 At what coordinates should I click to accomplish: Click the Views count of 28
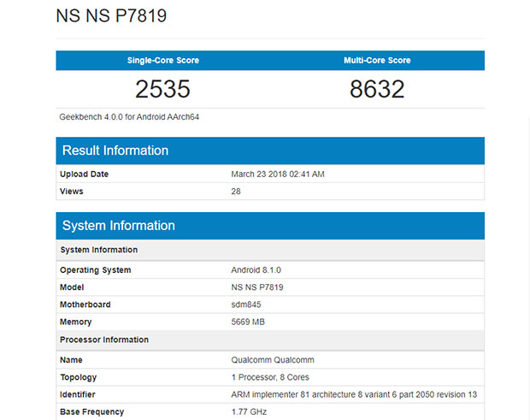click(x=236, y=192)
